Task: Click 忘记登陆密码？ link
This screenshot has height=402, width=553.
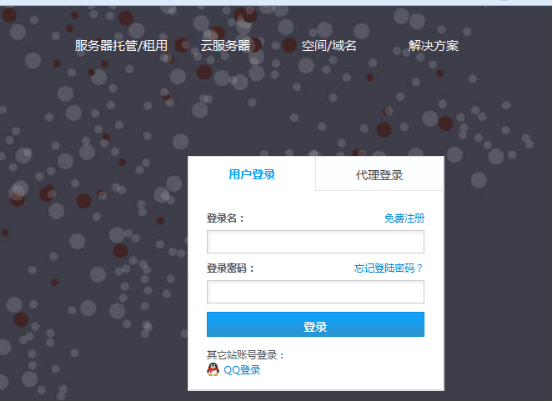Action: pyautogui.click(x=388, y=268)
